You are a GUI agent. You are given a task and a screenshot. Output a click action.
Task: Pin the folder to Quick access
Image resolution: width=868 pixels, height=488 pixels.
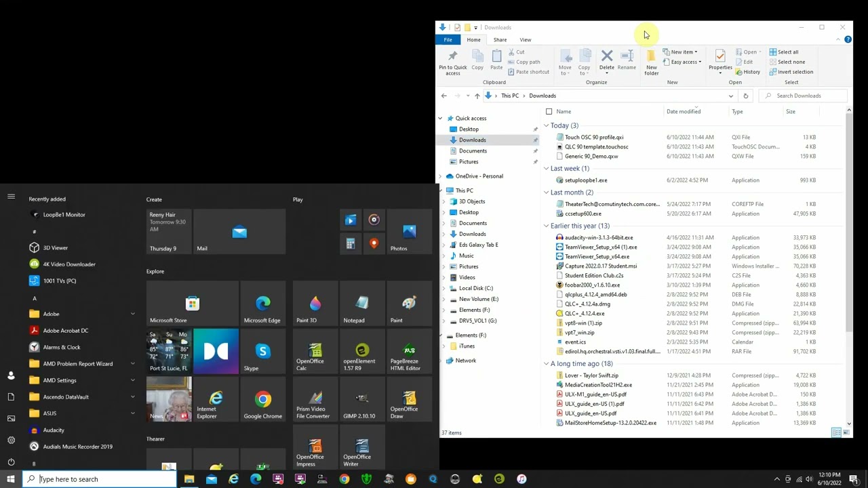[452, 61]
